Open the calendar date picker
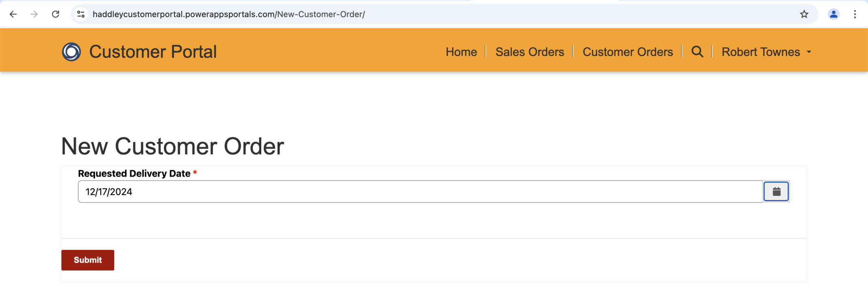The image size is (868, 297). [x=776, y=192]
